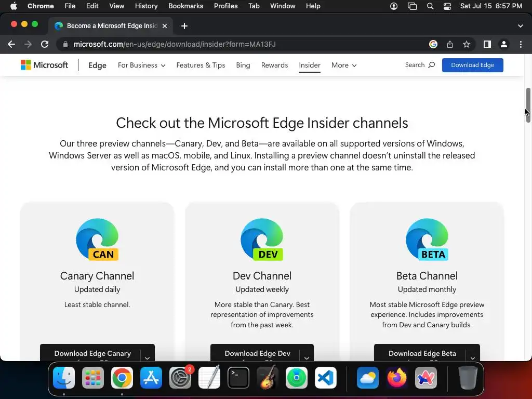
Task: Open the Window menu
Action: (283, 6)
